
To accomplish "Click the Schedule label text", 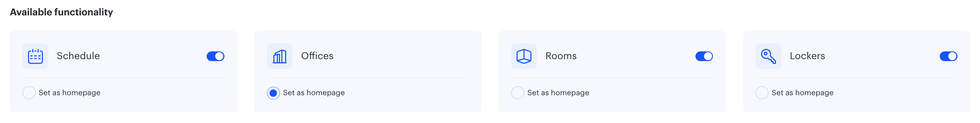I will pos(78,56).
